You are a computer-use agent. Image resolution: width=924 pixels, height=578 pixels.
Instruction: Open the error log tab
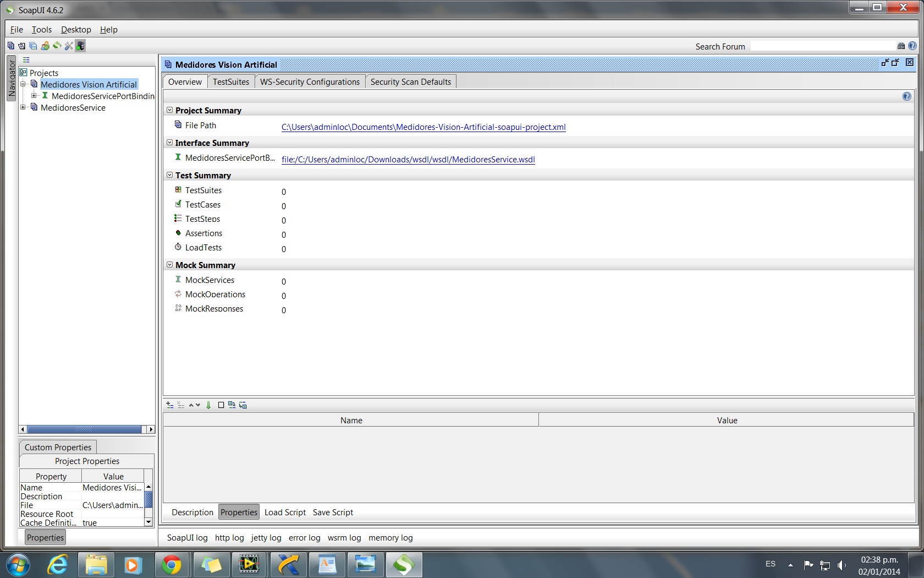click(305, 538)
